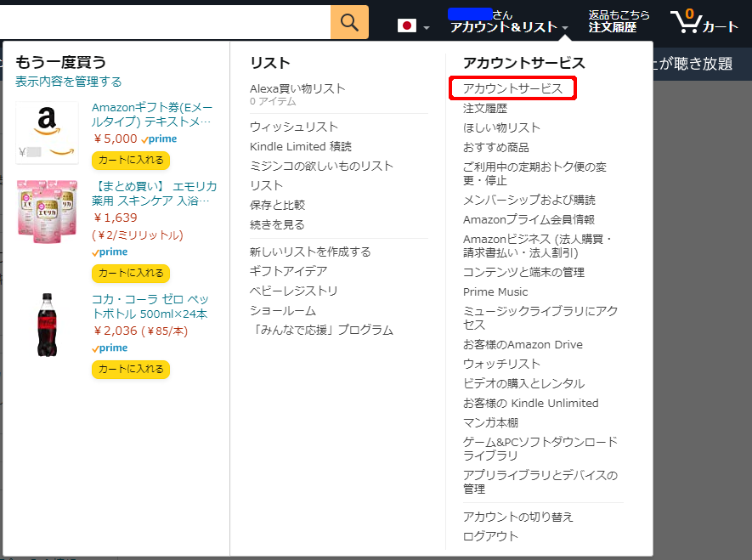The width and height of the screenshot is (752, 560).
Task: Open 「みんなで応援」プログラム
Action: (321, 330)
